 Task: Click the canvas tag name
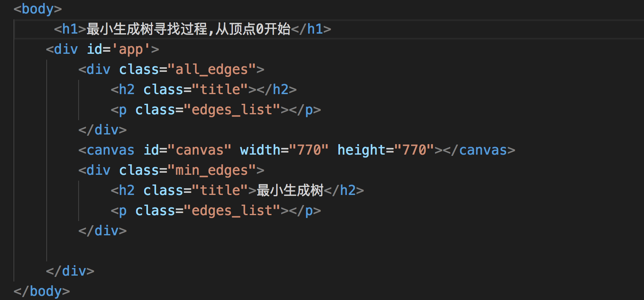pos(111,150)
